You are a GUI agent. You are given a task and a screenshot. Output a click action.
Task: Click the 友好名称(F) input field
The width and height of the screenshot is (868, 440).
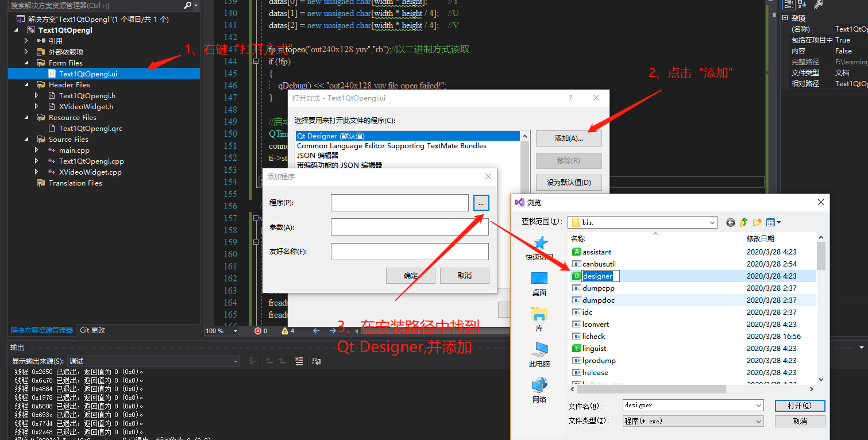410,252
